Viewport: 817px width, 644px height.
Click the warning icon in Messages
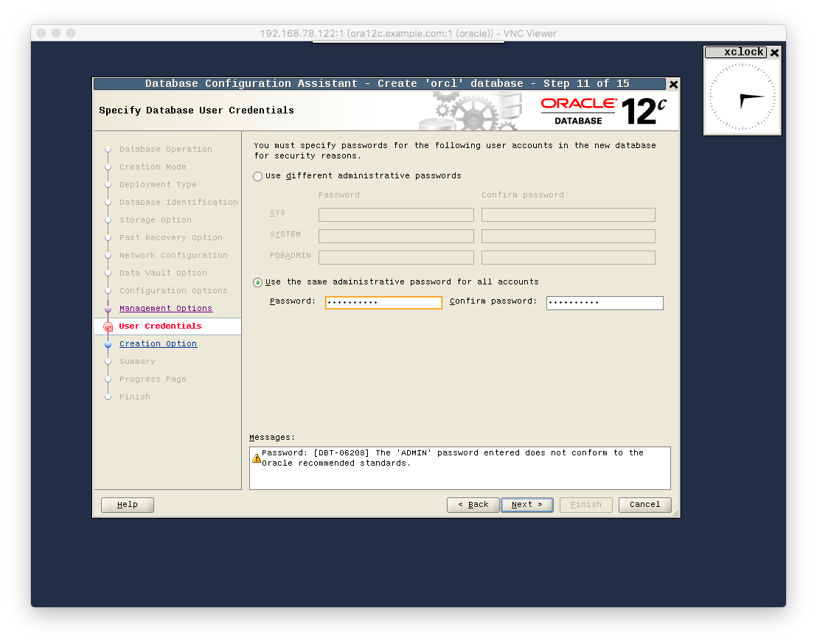[x=257, y=458]
